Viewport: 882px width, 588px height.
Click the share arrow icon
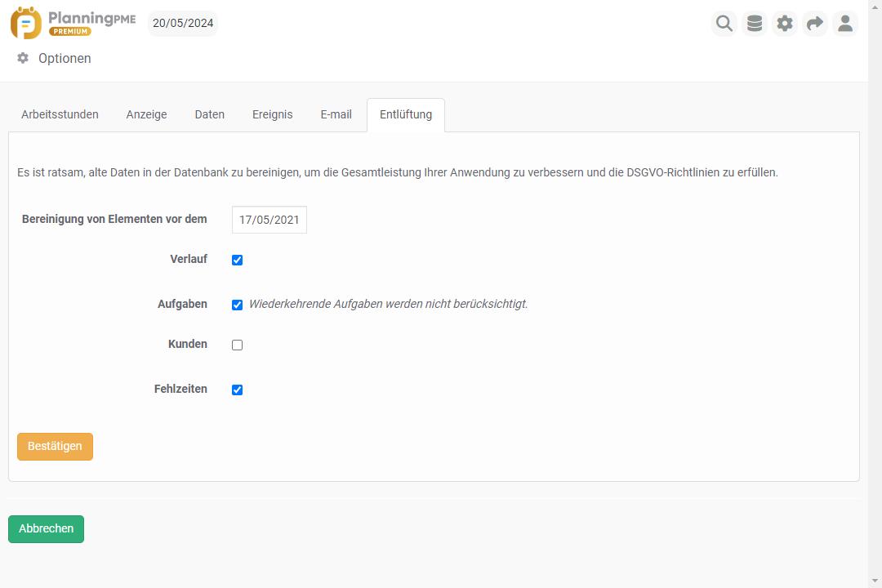click(815, 24)
